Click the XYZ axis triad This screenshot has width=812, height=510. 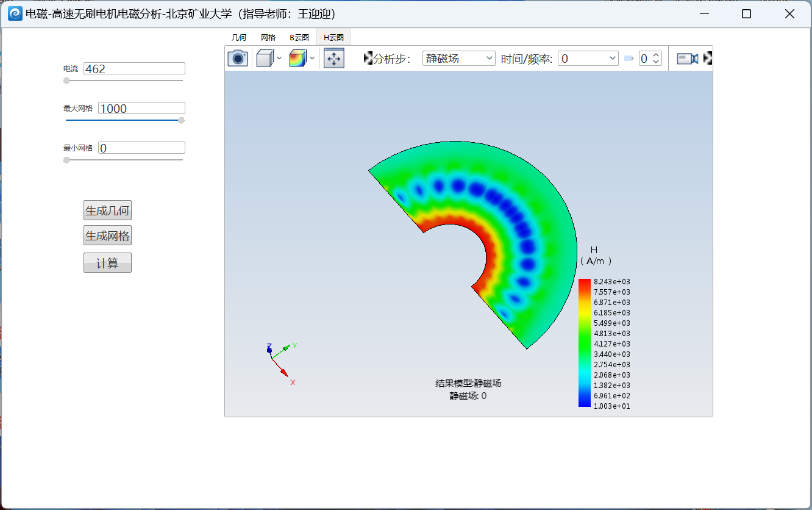pyautogui.click(x=282, y=363)
